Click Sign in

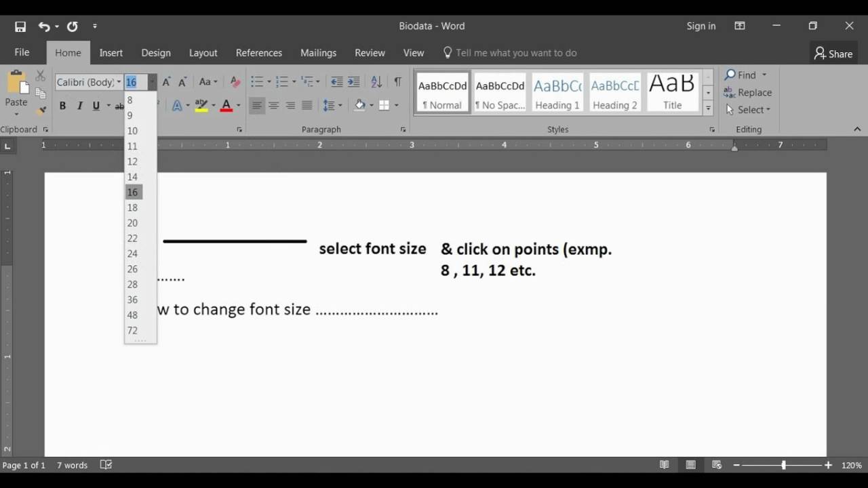point(701,26)
